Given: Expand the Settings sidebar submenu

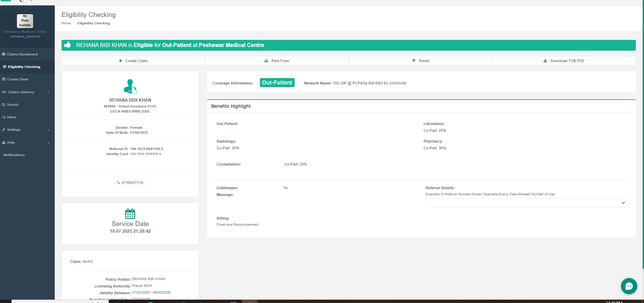Looking at the screenshot, I should [27, 130].
